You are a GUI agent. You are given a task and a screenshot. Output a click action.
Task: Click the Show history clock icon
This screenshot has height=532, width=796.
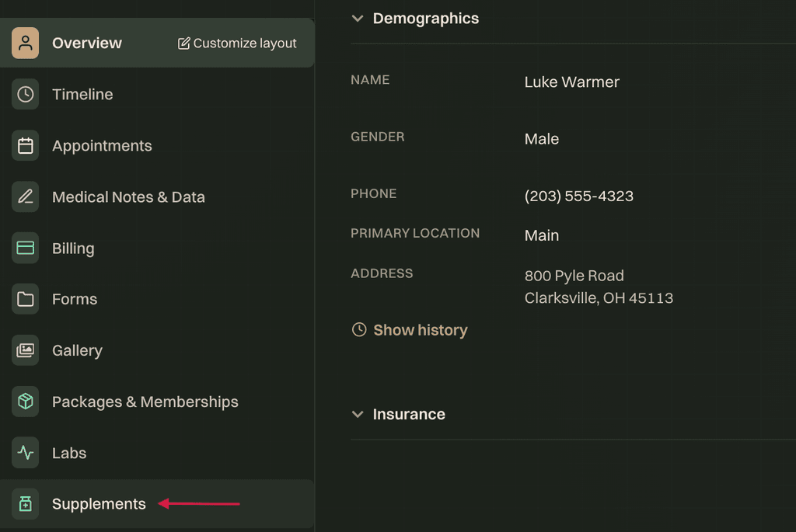click(x=359, y=329)
